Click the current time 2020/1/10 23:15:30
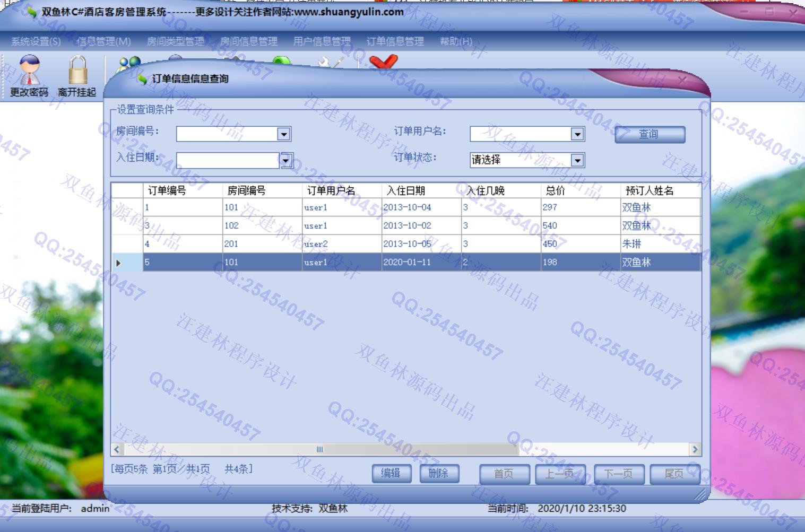This screenshot has height=532, width=805. point(582,508)
